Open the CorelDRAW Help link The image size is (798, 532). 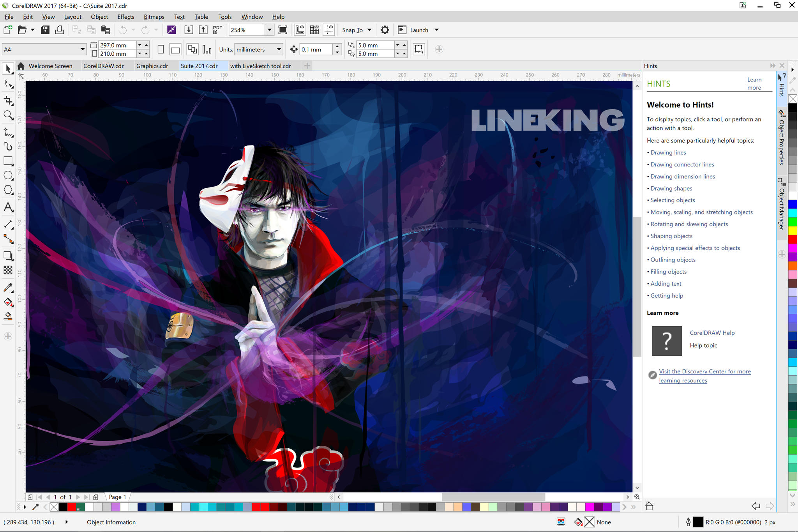[x=712, y=333]
